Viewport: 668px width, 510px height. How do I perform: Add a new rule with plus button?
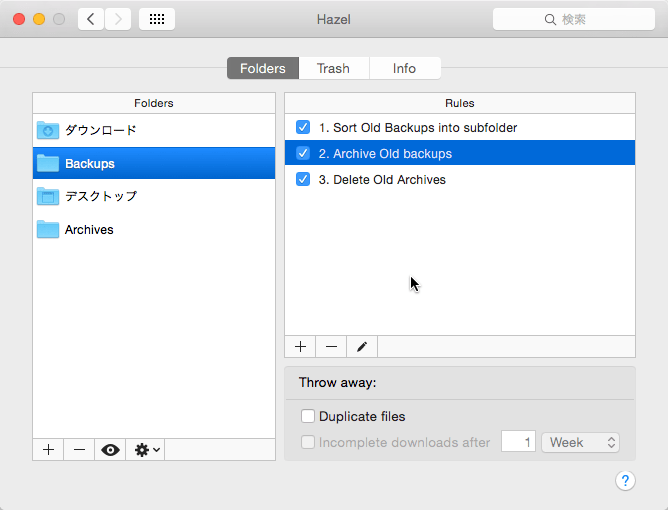[300, 346]
